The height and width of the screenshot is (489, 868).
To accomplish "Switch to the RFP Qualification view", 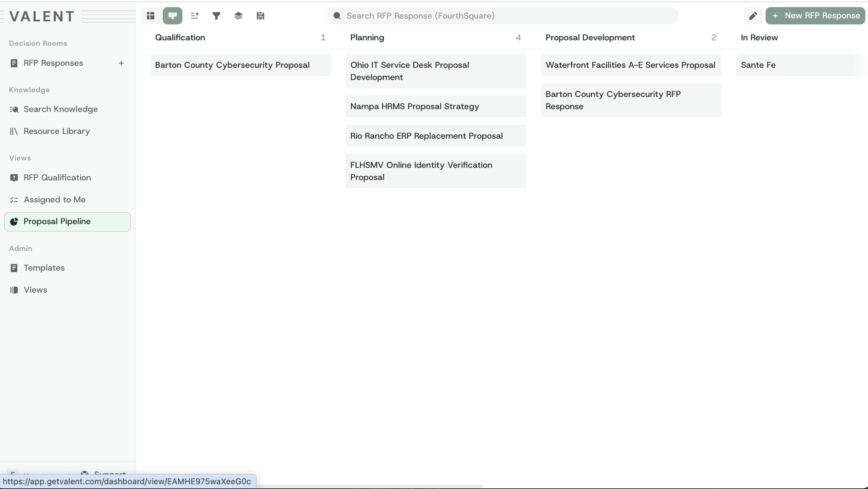I will coord(56,177).
